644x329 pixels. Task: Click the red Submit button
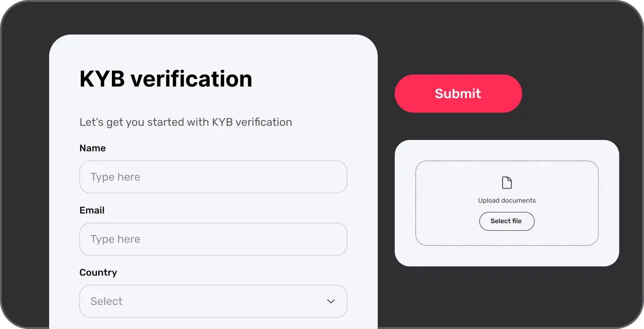click(x=458, y=94)
